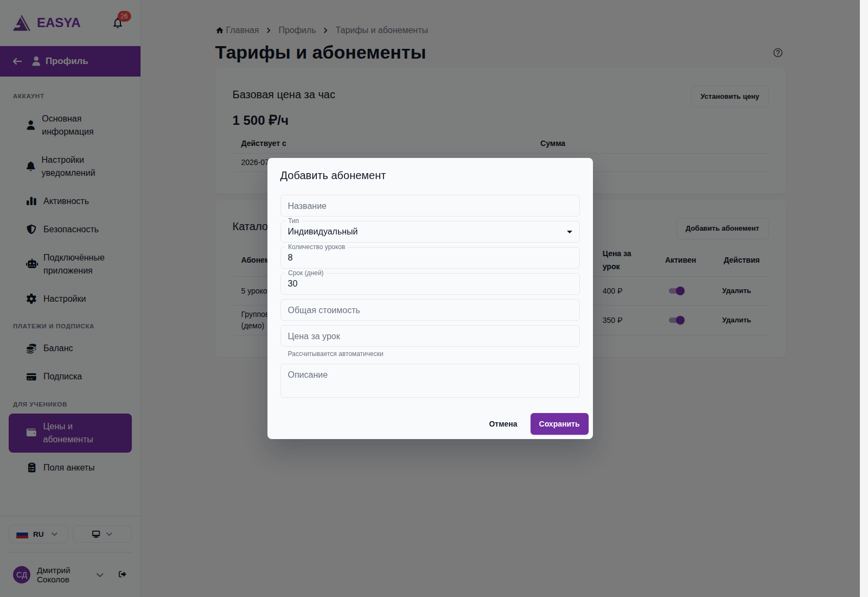Click the Настройки gear icon
Viewport: 868px width, 597px height.
pyautogui.click(x=31, y=299)
